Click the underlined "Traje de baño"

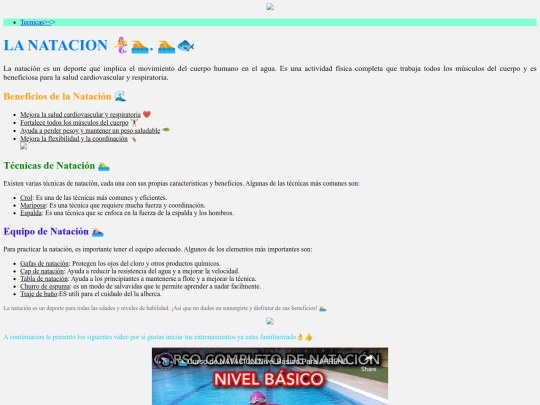click(x=39, y=294)
